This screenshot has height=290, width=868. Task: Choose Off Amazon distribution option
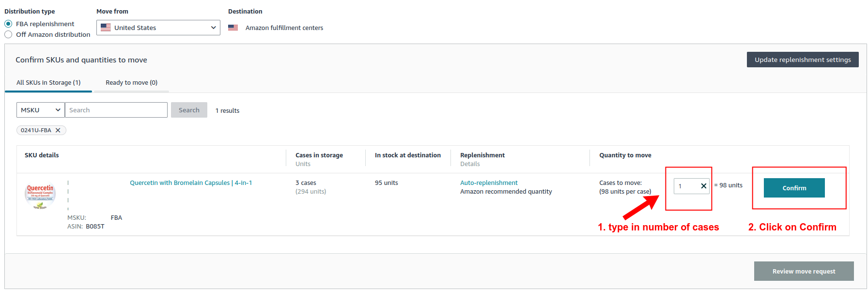tap(8, 34)
